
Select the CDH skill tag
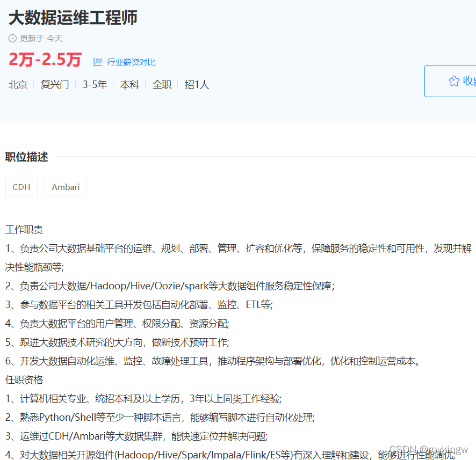(21, 187)
